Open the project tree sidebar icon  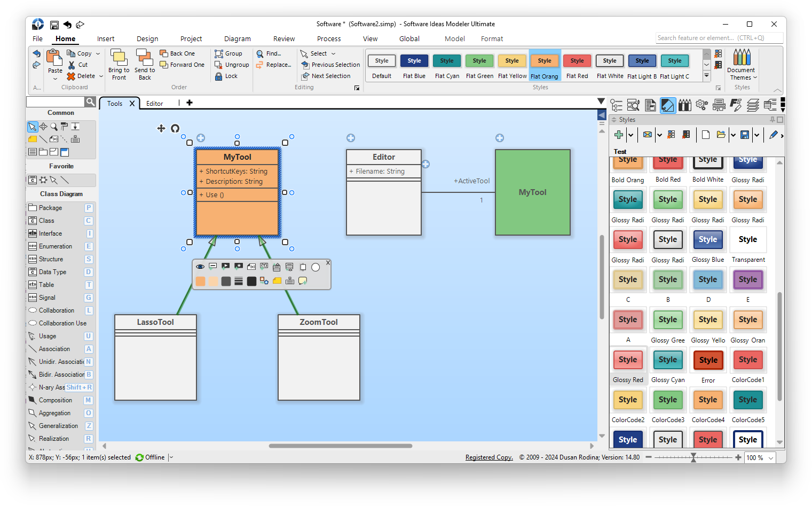pos(617,105)
